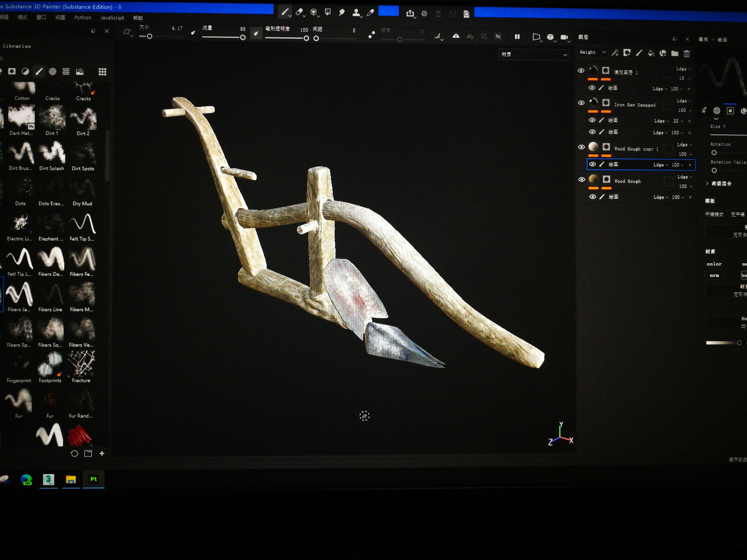
Task: Open the Python menu
Action: pos(83,17)
